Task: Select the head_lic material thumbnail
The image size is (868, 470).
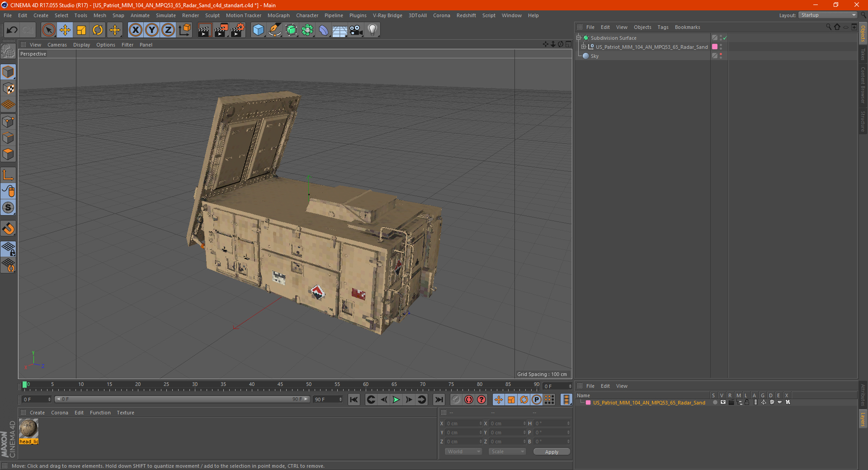Action: pyautogui.click(x=28, y=428)
